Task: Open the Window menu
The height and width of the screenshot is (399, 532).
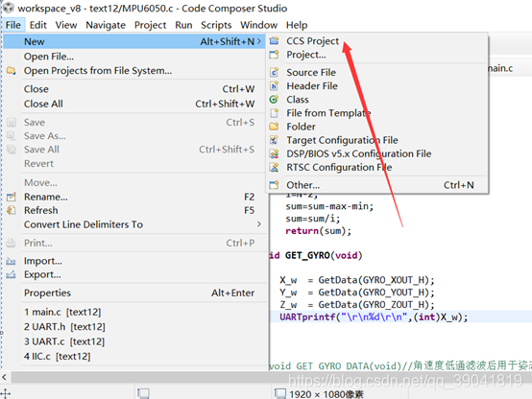Action: (259, 25)
